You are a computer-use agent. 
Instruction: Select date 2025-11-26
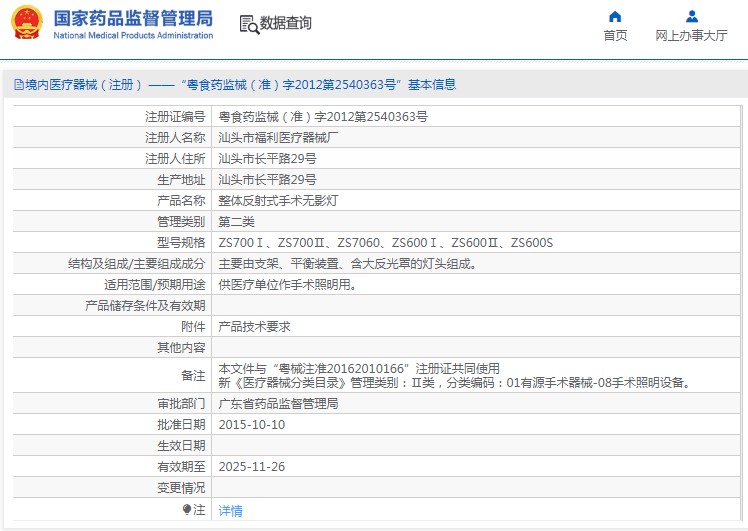(252, 467)
